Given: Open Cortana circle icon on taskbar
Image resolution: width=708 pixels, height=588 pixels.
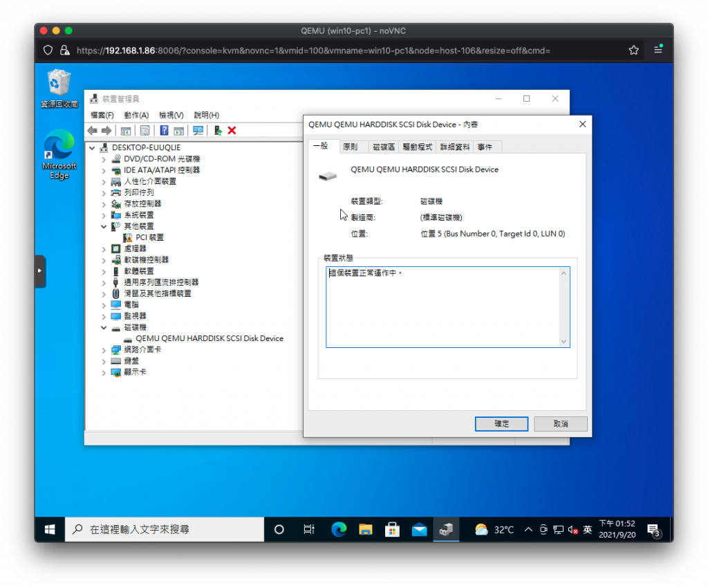Looking at the screenshot, I should pos(279,529).
